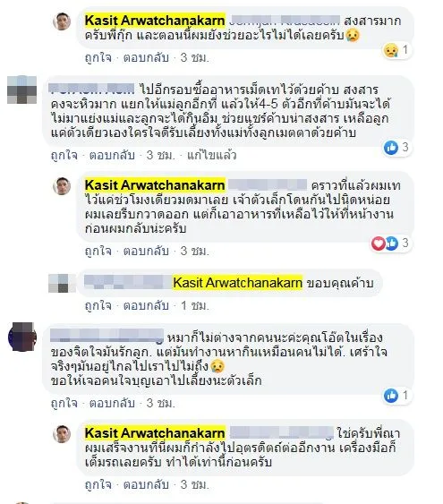Click ถูกใจ under the dog food comment
This screenshot has height=504, width=443.
(64, 155)
